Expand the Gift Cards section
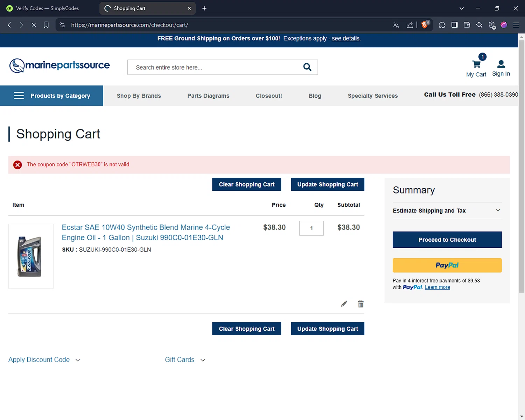 coord(185,360)
